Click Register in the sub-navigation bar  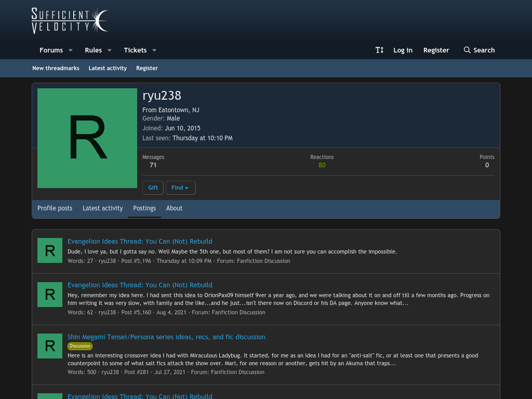[147, 68]
